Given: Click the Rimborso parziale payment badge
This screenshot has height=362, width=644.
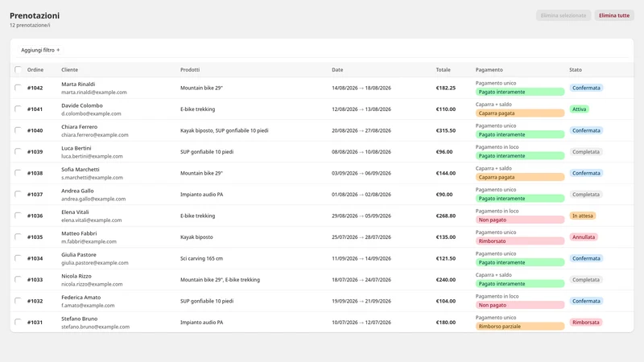Looking at the screenshot, I should coord(520,327).
